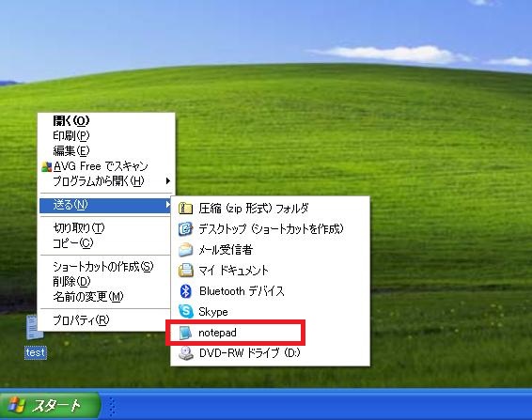The width and height of the screenshot is (532, 420).
Task: Open the スタート button on taskbar
Action: tap(50, 405)
